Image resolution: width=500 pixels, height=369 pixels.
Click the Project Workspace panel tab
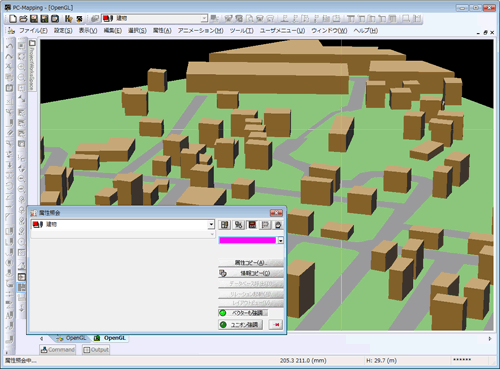pyautogui.click(x=32, y=66)
